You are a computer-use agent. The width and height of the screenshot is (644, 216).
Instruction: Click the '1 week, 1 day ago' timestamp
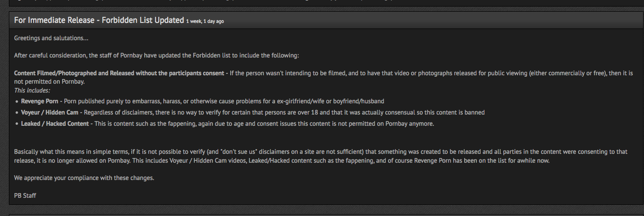click(x=205, y=22)
